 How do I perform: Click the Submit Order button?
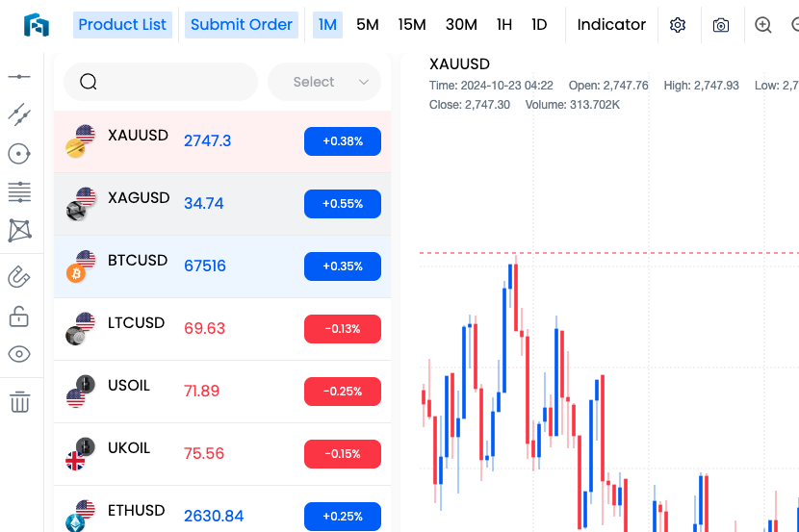(242, 25)
